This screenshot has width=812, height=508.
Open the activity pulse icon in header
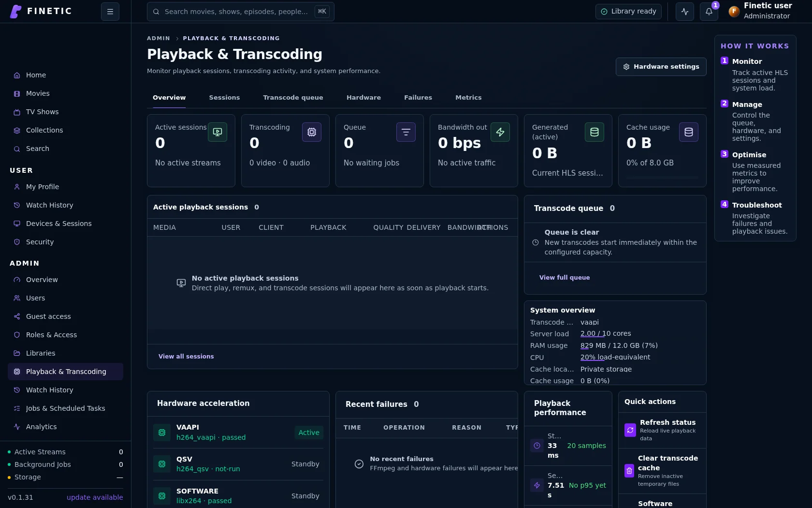[x=685, y=12]
